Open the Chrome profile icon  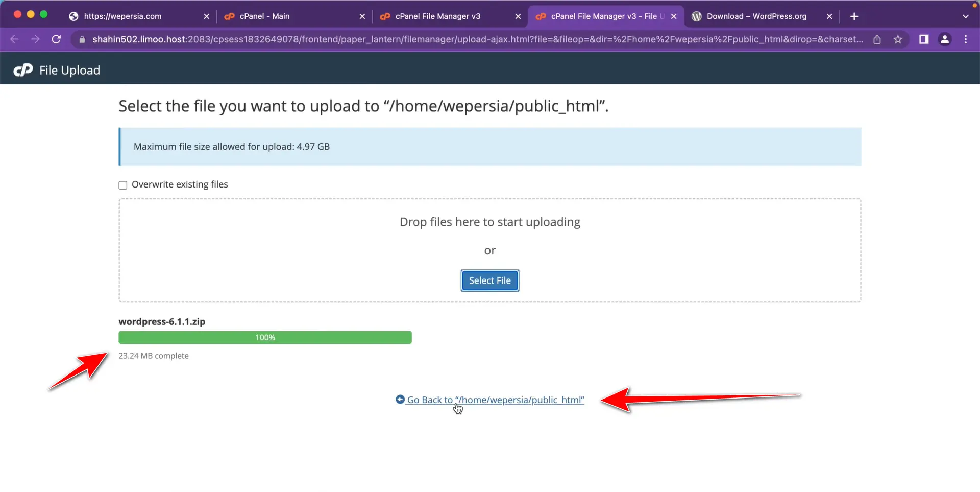[945, 39]
